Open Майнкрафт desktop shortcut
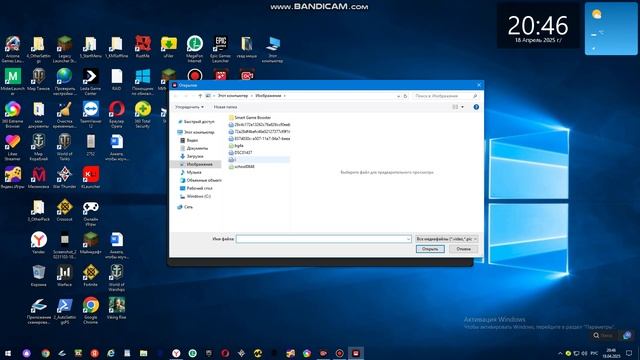The image size is (640, 360). point(91,243)
